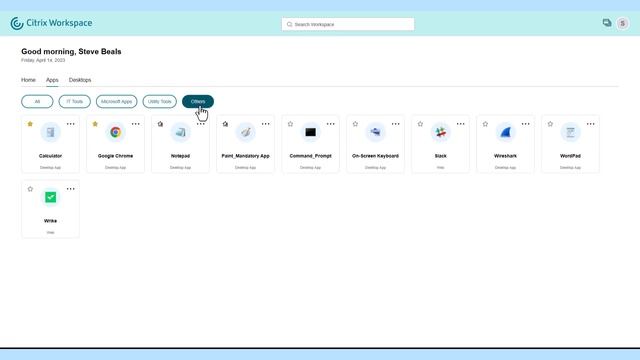Open Wrike's three-dot more menu
Viewport: 640px width, 360px height.
(71, 189)
